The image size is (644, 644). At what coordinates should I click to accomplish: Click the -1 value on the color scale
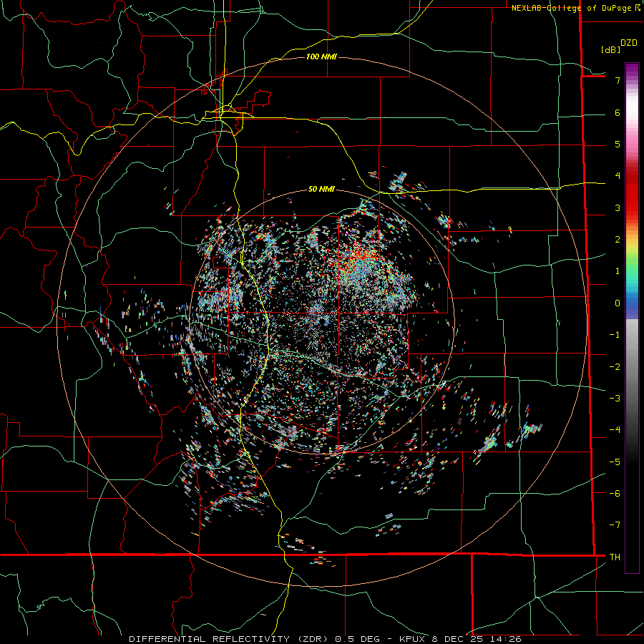(615, 335)
